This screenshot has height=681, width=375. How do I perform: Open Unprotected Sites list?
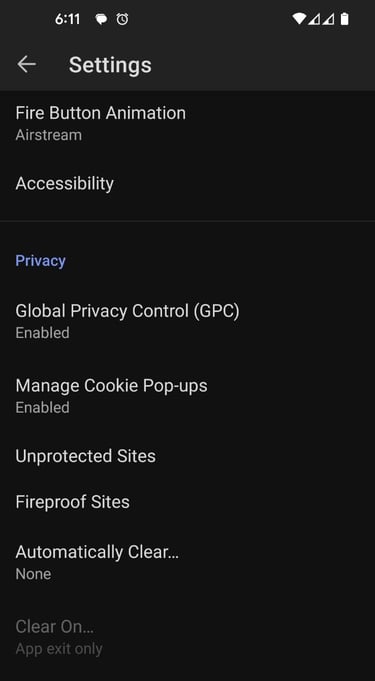[x=187, y=456]
